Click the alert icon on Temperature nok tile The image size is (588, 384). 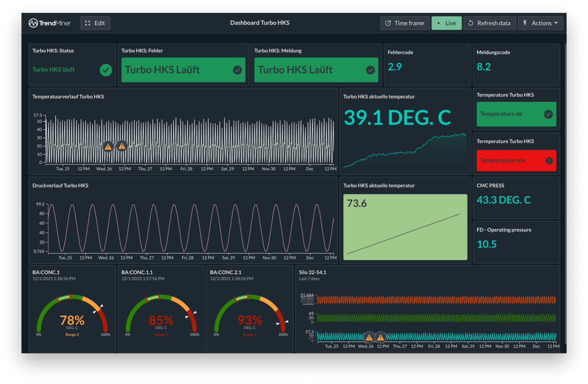click(549, 161)
